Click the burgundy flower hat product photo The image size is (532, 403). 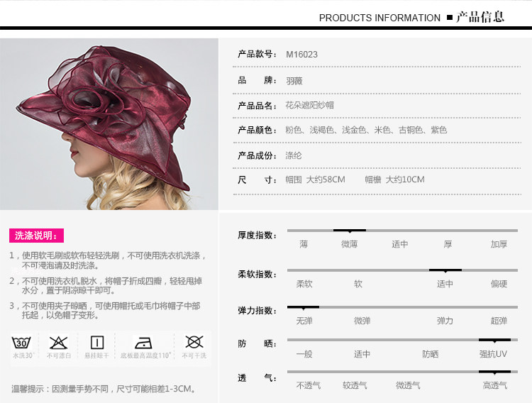pos(109,124)
